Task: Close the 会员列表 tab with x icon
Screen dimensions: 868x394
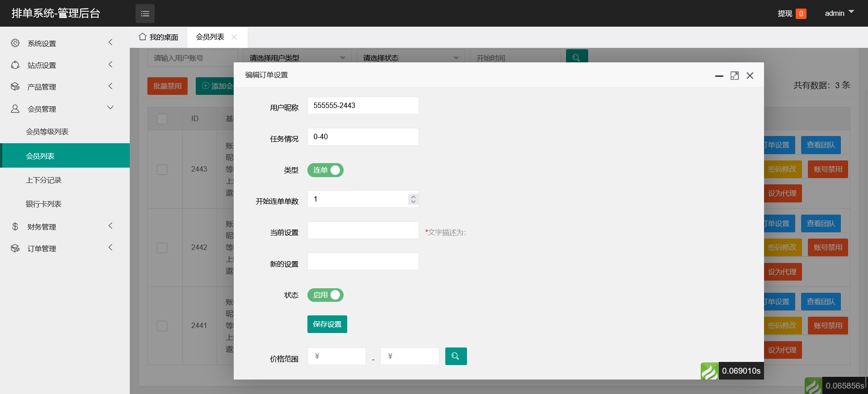Action: 234,37
